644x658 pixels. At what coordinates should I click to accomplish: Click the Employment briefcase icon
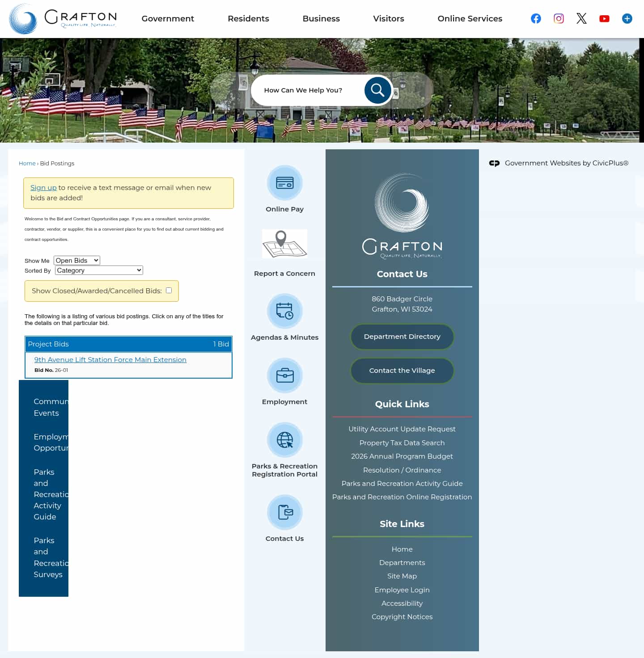(x=284, y=375)
